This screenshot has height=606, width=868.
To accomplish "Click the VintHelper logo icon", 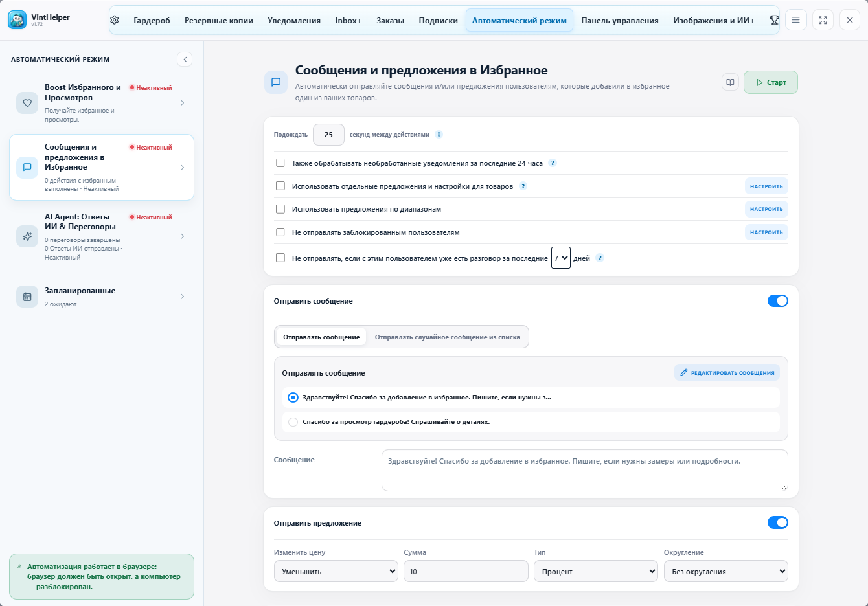I will [x=17, y=20].
